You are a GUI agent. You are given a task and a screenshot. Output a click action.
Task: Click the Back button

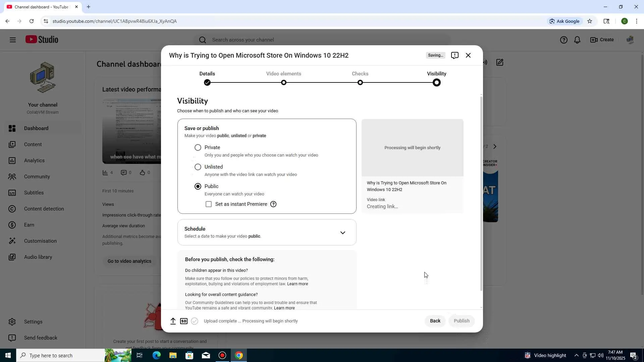coord(435,321)
